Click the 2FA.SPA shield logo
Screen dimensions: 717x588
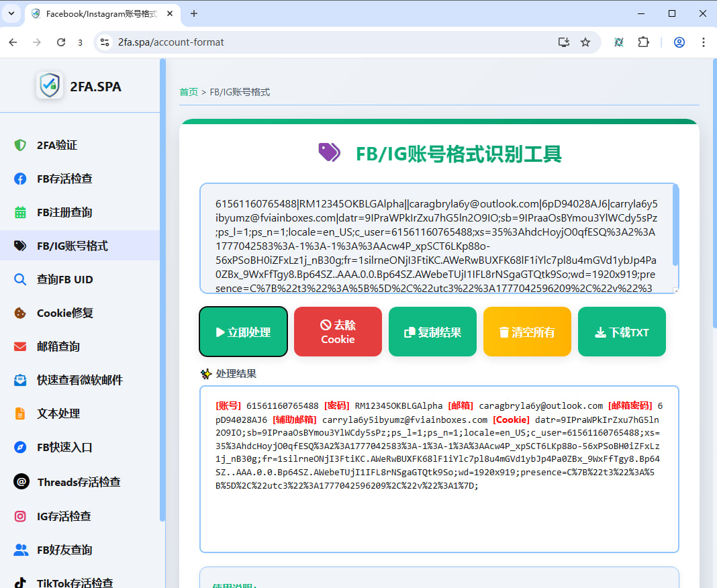click(x=50, y=85)
